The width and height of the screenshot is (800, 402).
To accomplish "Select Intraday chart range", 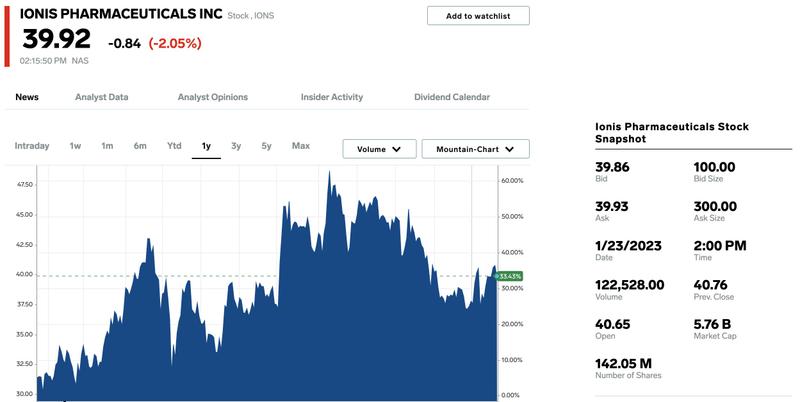I will pyautogui.click(x=32, y=146).
